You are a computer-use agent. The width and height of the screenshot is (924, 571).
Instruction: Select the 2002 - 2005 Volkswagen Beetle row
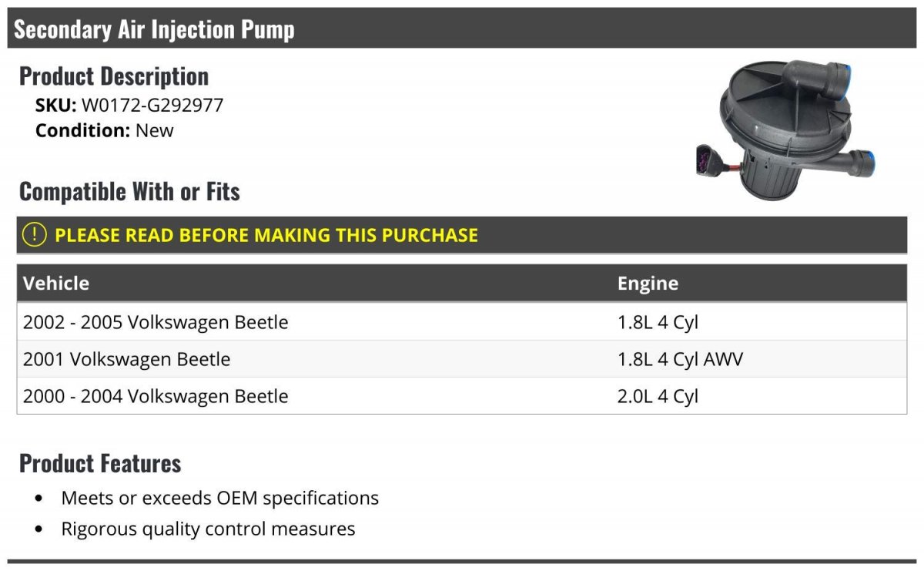tap(462, 322)
